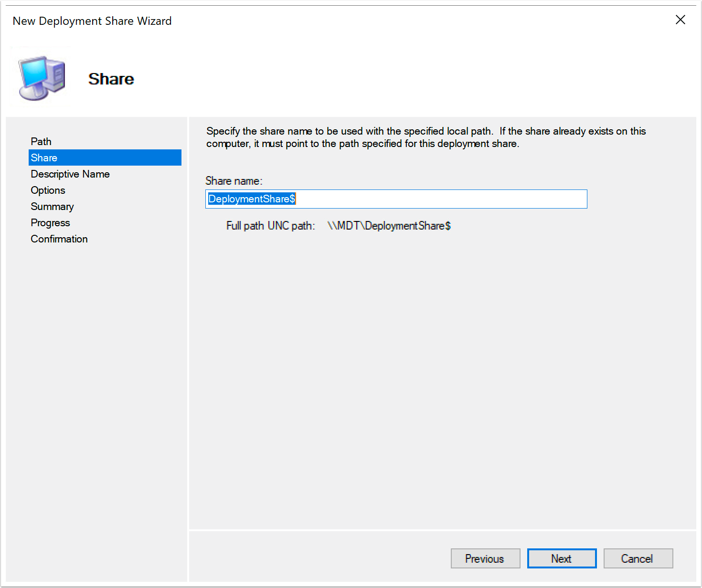The image size is (702, 588).
Task: Select the Options step
Action: tap(48, 190)
